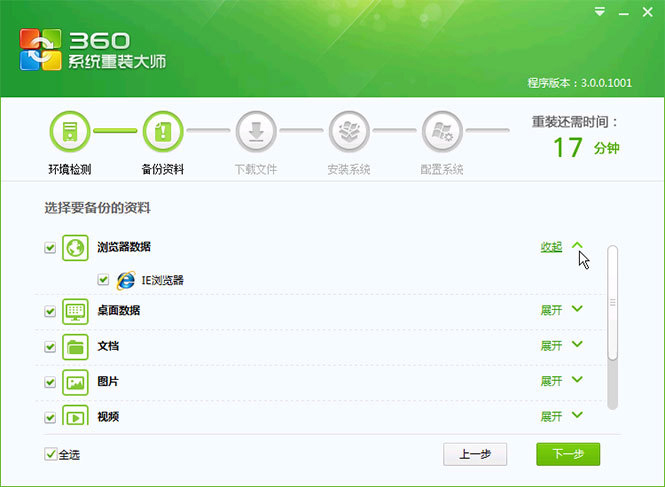Click the 备份资料 step icon

click(163, 130)
